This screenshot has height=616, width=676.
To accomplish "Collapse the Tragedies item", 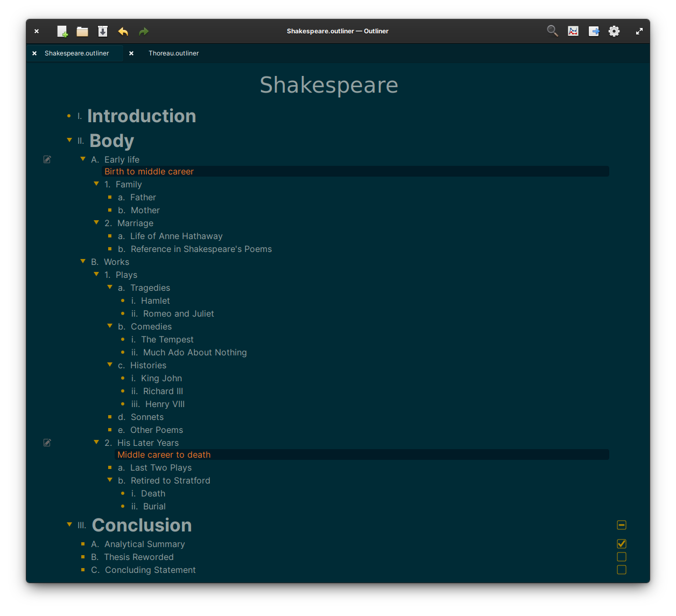I will (x=110, y=287).
